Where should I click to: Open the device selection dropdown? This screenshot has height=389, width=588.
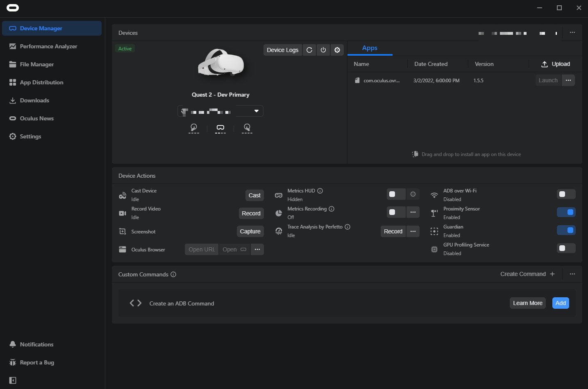(220, 111)
